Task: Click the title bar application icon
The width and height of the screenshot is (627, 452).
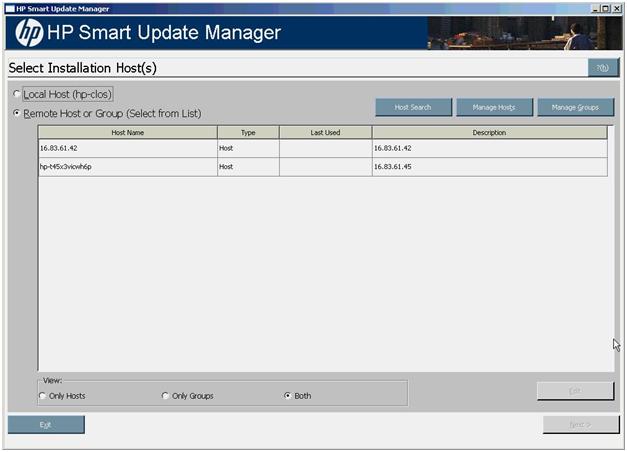Action: (8, 7)
